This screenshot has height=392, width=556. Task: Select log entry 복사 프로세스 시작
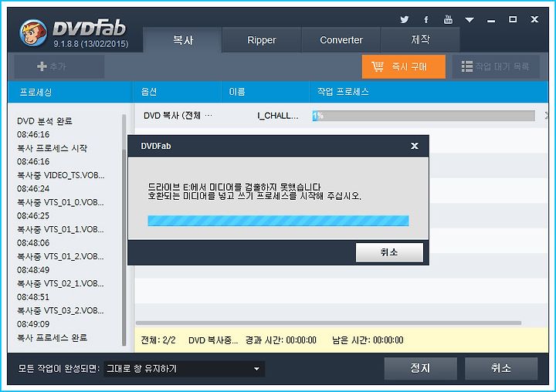[x=53, y=148]
